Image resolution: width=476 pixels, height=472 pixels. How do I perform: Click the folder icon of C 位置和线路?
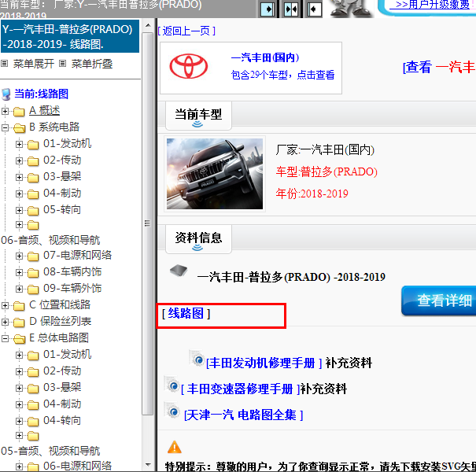click(19, 306)
